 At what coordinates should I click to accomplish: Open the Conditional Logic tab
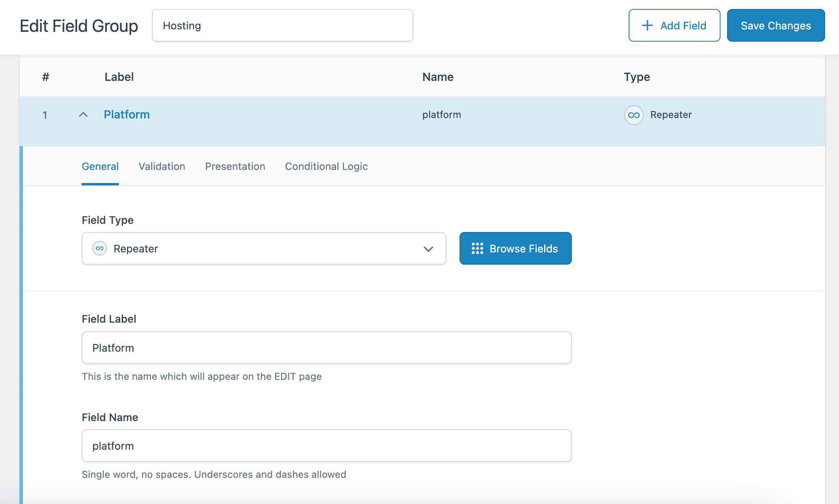pos(326,167)
